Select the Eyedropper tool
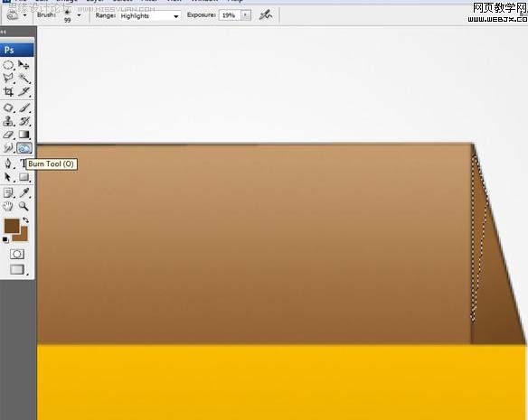The width and height of the screenshot is (528, 420). 24,192
